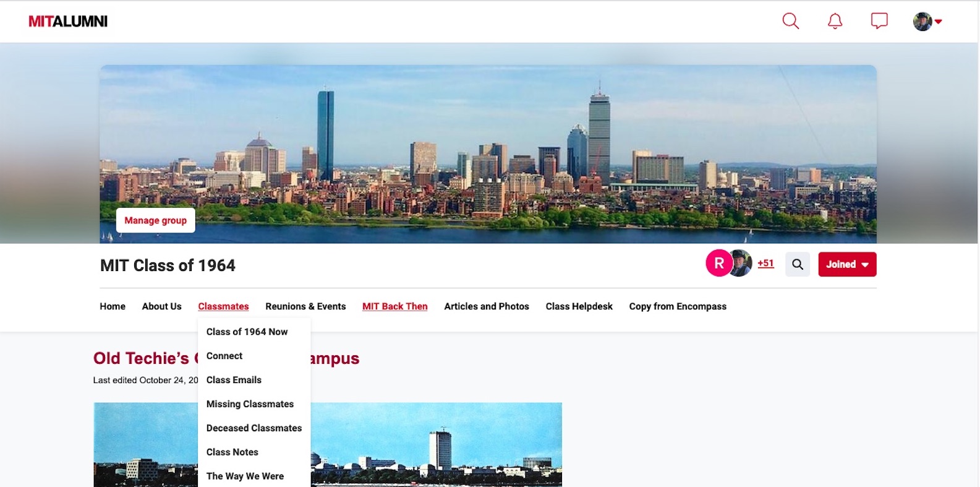Search within the group using magnifier button
Viewport: 980px width, 487px height.
click(x=798, y=264)
